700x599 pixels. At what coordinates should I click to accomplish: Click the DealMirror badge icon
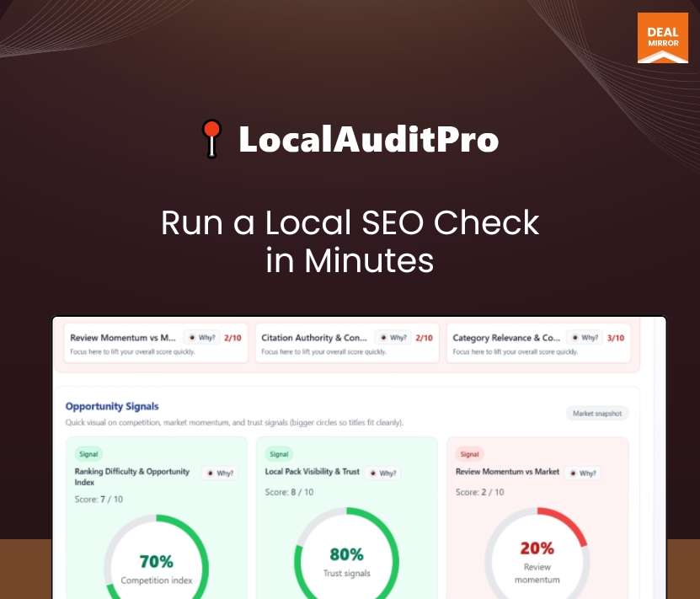(662, 38)
